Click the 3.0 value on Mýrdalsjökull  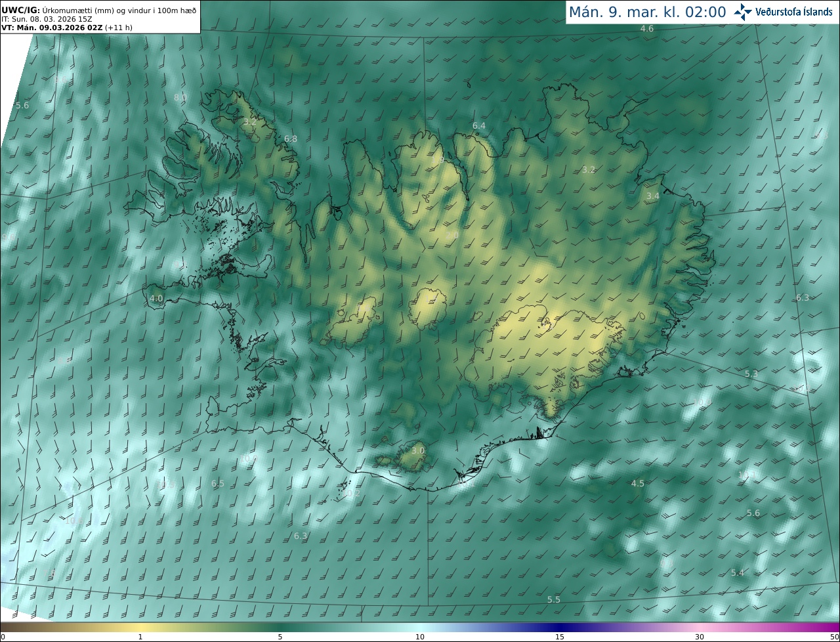[x=418, y=451]
